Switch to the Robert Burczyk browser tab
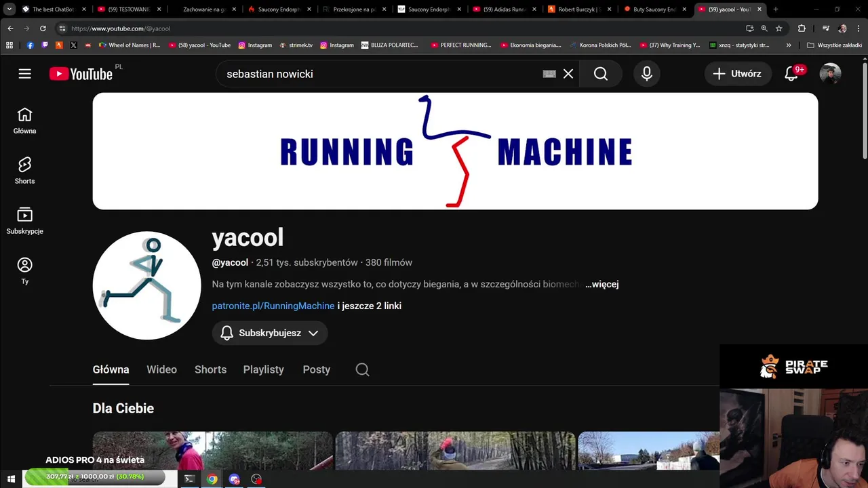 click(x=578, y=9)
